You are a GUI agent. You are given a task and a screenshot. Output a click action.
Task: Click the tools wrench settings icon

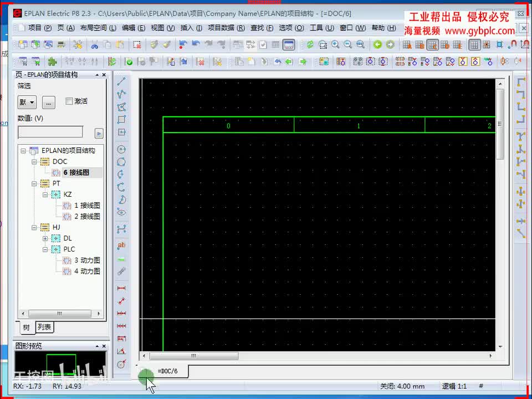(x=78, y=44)
